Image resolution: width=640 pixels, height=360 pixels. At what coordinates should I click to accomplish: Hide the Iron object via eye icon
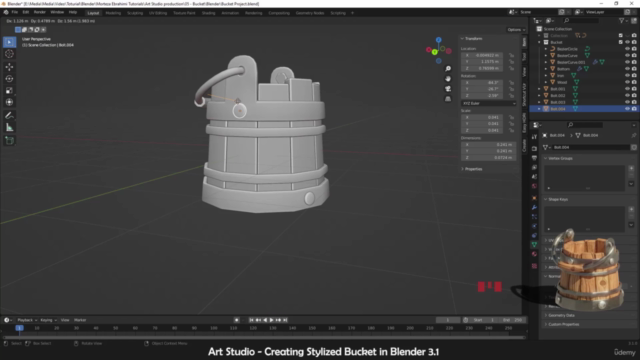(627, 76)
